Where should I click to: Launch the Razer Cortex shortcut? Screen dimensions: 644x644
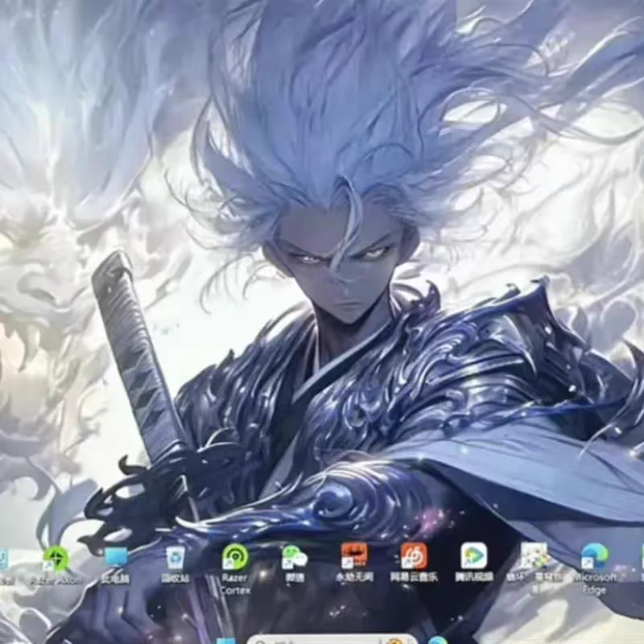tap(235, 569)
